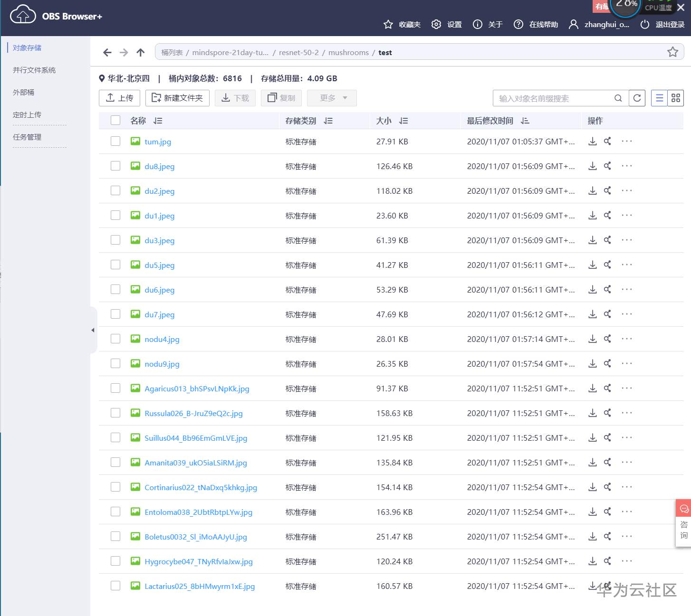The width and height of the screenshot is (691, 616).
Task: Check the box for du2.jpeg
Action: pyautogui.click(x=115, y=191)
